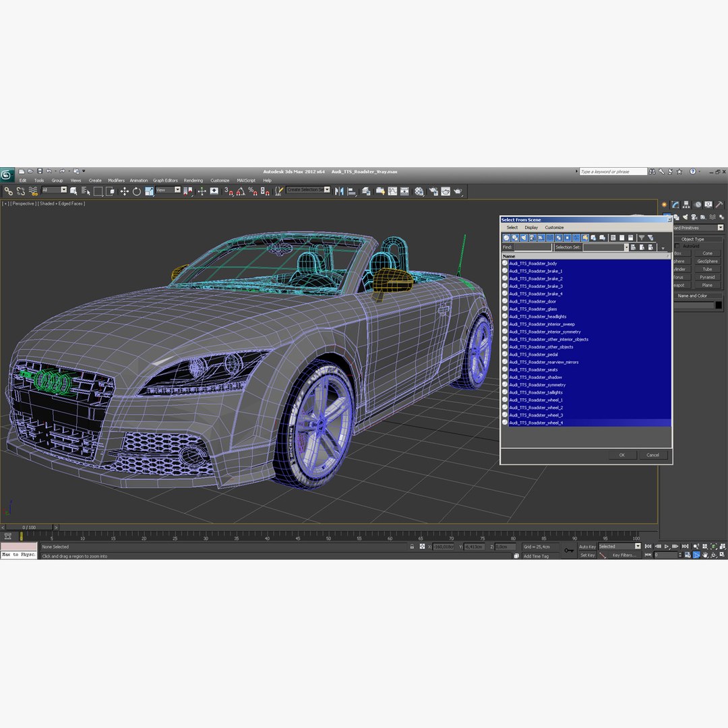728x728 pixels.
Task: Toggle Display Shapes filter in Select From Scene
Action: pyautogui.click(x=516, y=238)
